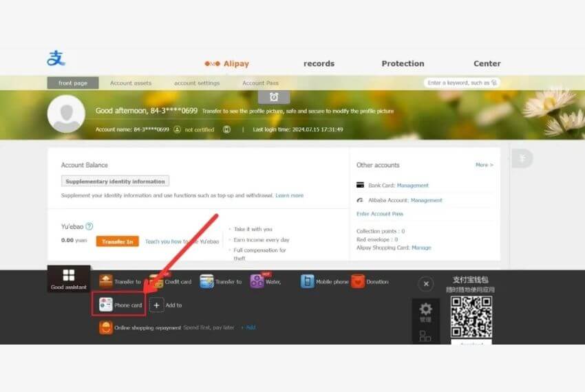The image size is (585, 392).
Task: Click the Water utilities app icon
Action: (x=257, y=281)
